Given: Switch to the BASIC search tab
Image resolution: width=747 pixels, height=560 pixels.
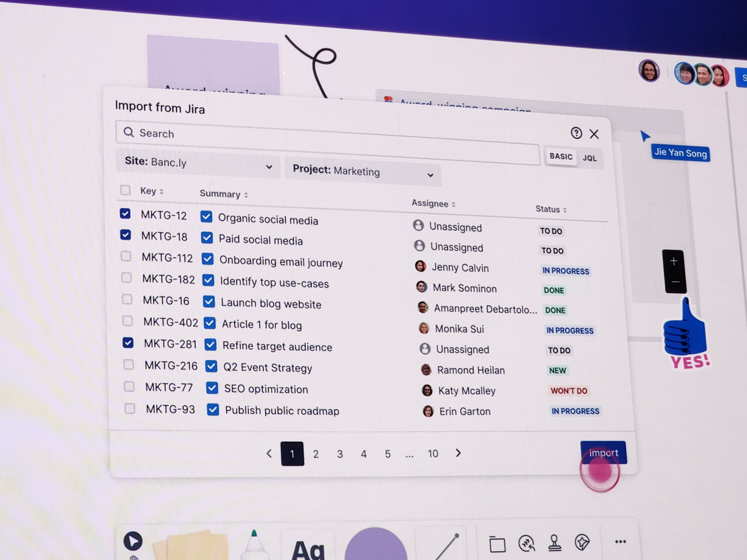Looking at the screenshot, I should [x=561, y=156].
